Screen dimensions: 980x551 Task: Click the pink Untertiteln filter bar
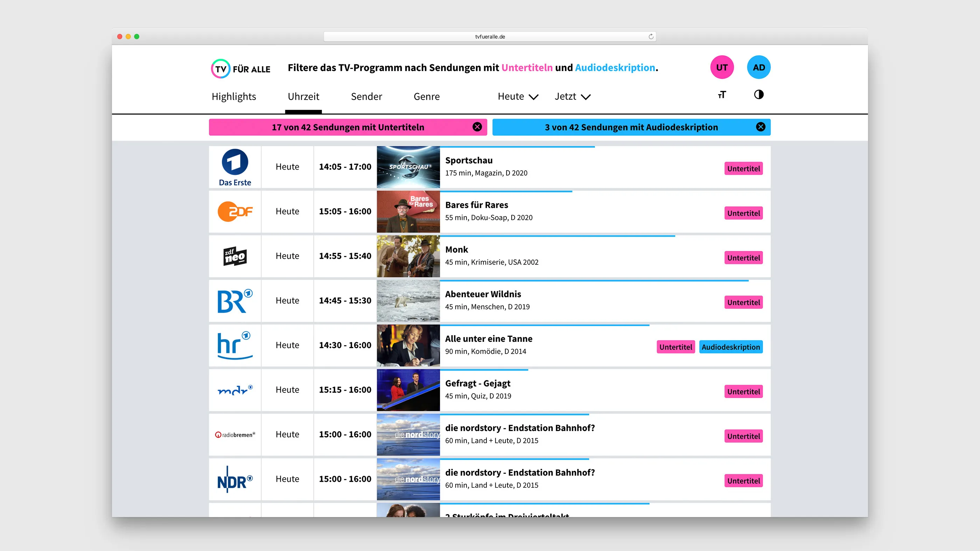[348, 127]
